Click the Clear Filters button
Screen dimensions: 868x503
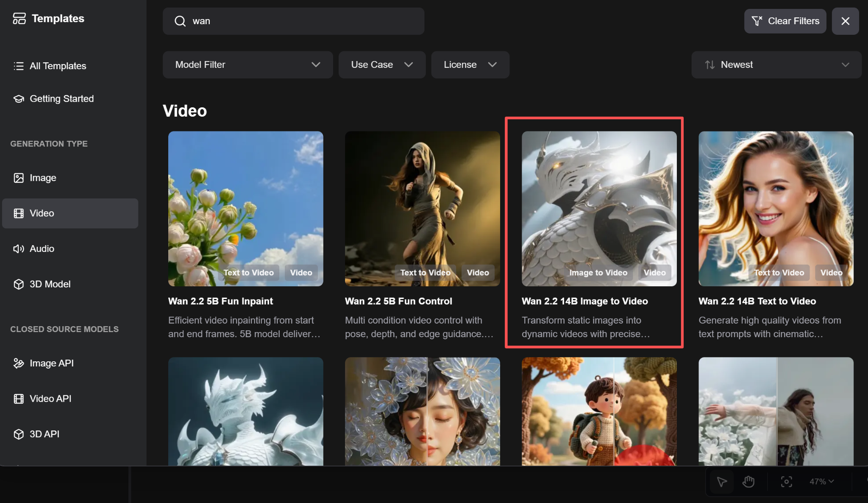[785, 21]
